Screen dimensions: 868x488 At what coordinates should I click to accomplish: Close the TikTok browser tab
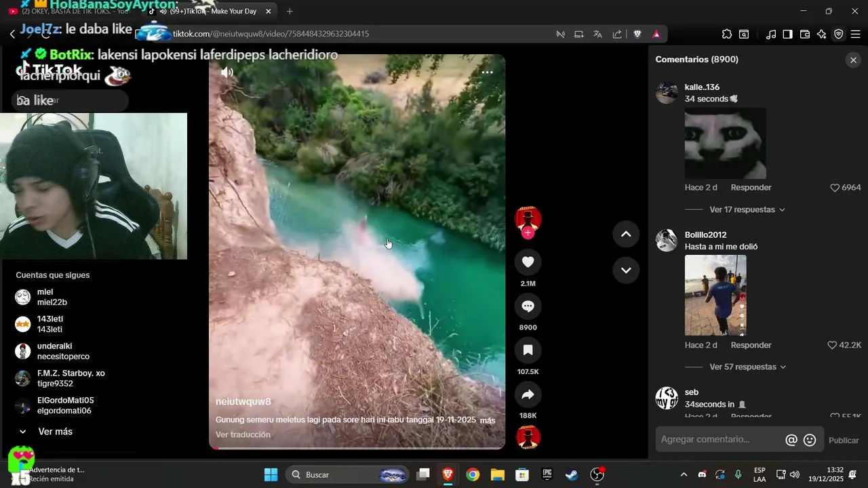coord(268,12)
